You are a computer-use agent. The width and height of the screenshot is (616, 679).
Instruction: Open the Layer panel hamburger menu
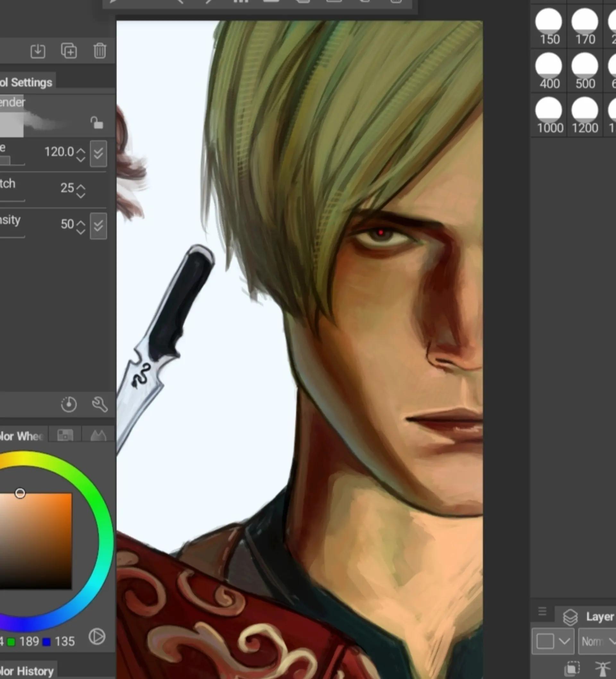click(542, 611)
